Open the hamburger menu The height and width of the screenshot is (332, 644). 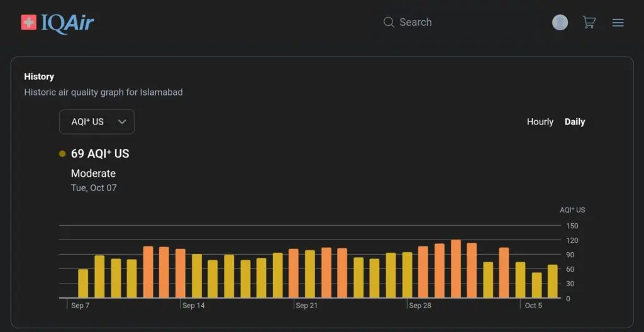tap(618, 23)
